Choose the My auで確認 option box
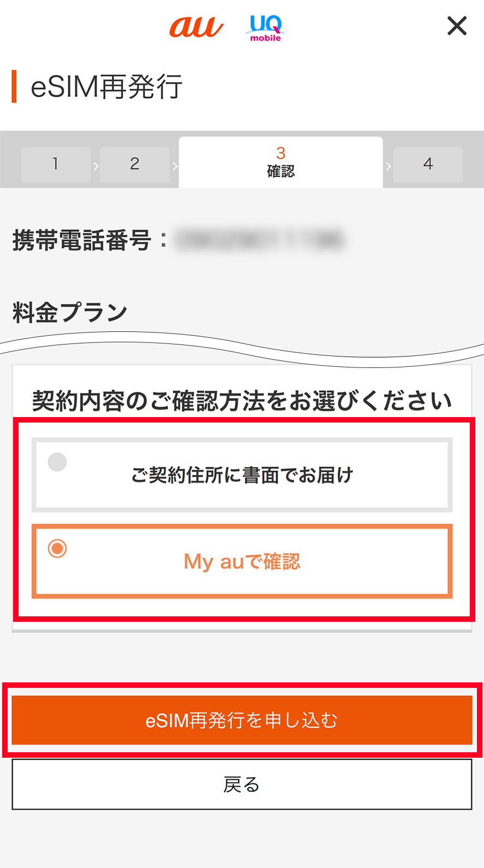The height and width of the screenshot is (868, 484). 242,561
